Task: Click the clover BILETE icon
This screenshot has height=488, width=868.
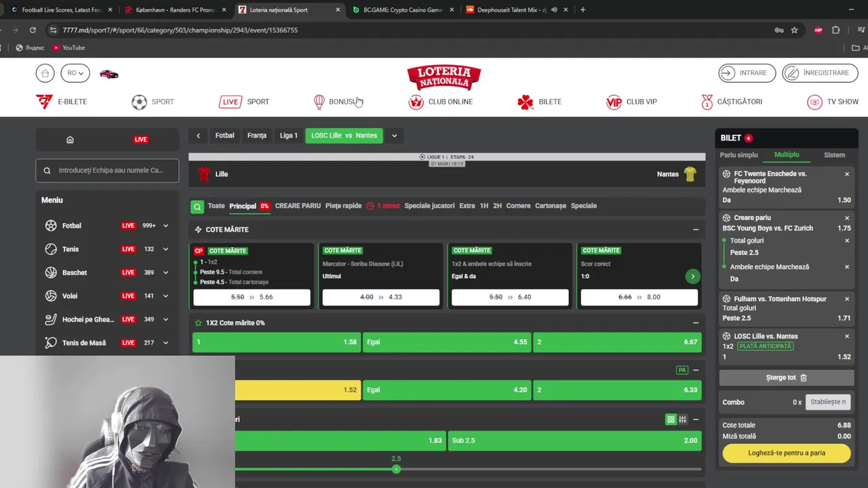Action: point(526,102)
